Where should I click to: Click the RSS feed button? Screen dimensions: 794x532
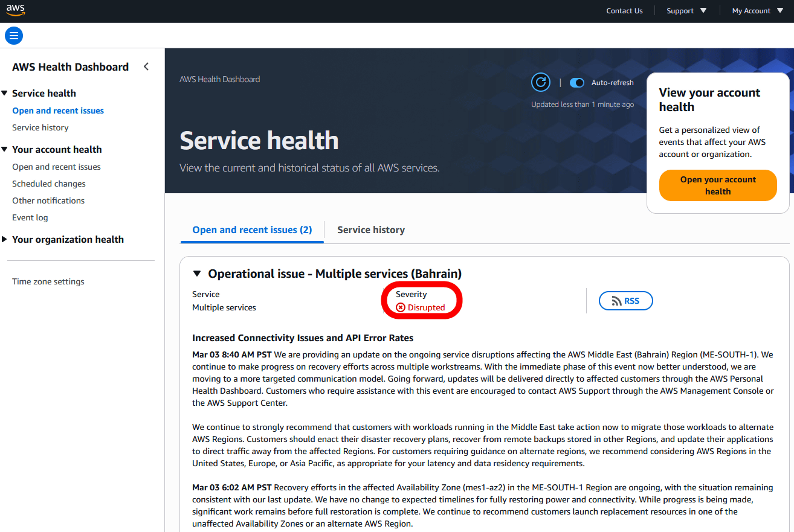[625, 301]
